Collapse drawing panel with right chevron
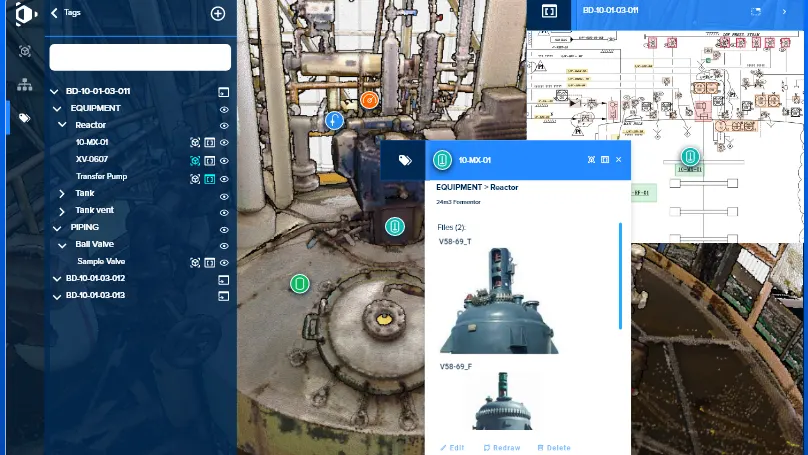The height and width of the screenshot is (455, 808). tap(784, 11)
